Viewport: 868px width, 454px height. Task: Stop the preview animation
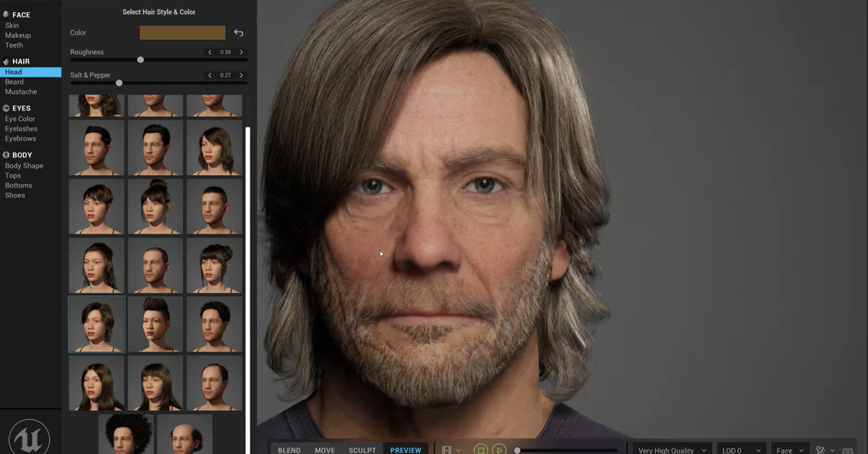[x=481, y=450]
